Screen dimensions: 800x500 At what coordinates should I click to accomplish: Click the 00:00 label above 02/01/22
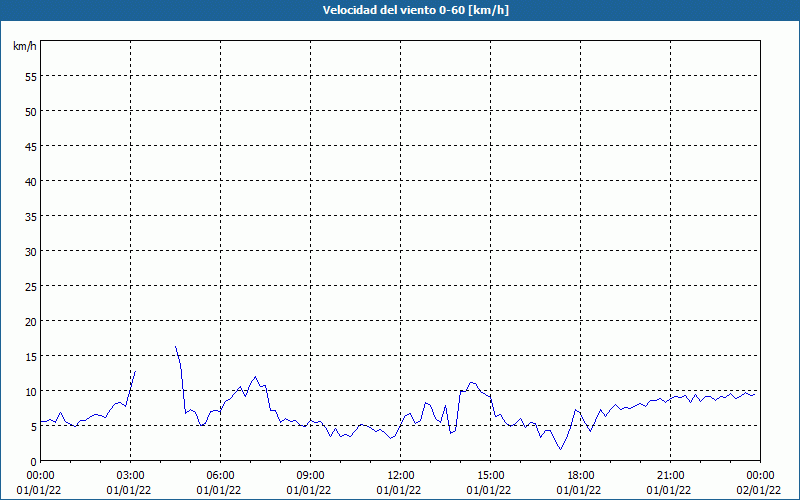point(760,476)
